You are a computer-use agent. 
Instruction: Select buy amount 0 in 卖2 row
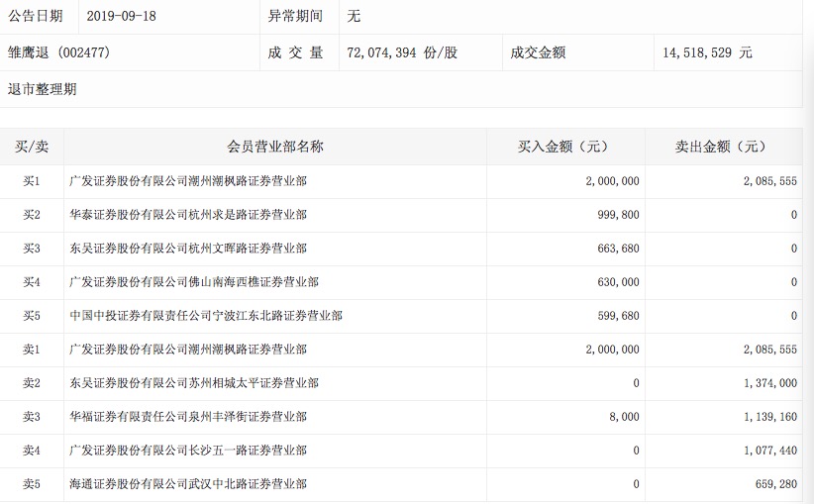[x=636, y=383]
